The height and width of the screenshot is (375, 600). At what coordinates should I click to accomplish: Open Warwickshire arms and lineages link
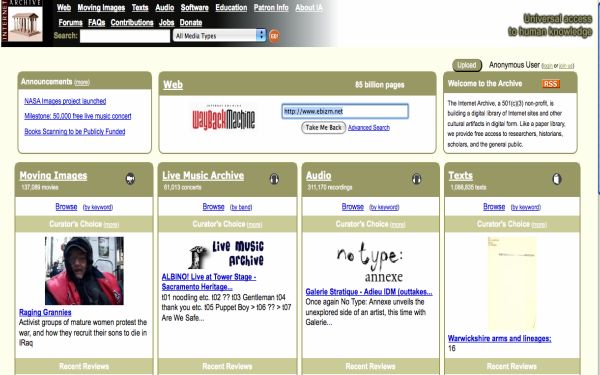click(x=499, y=338)
